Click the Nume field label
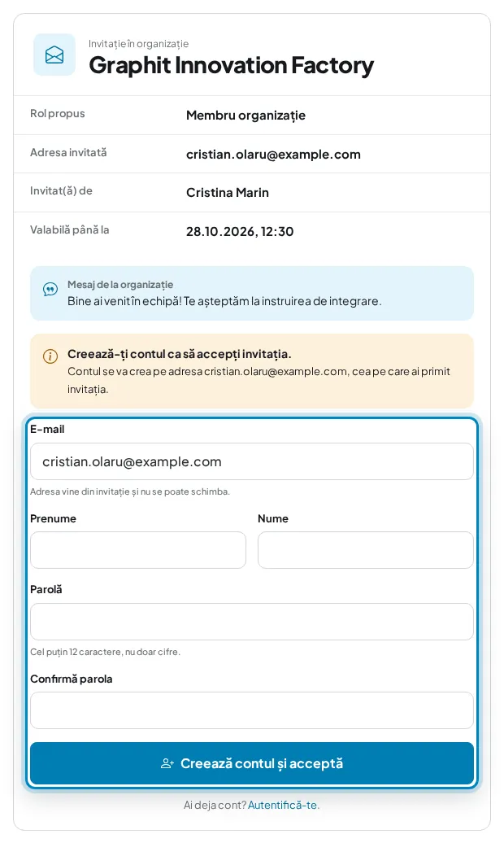The height and width of the screenshot is (843, 504). click(273, 518)
